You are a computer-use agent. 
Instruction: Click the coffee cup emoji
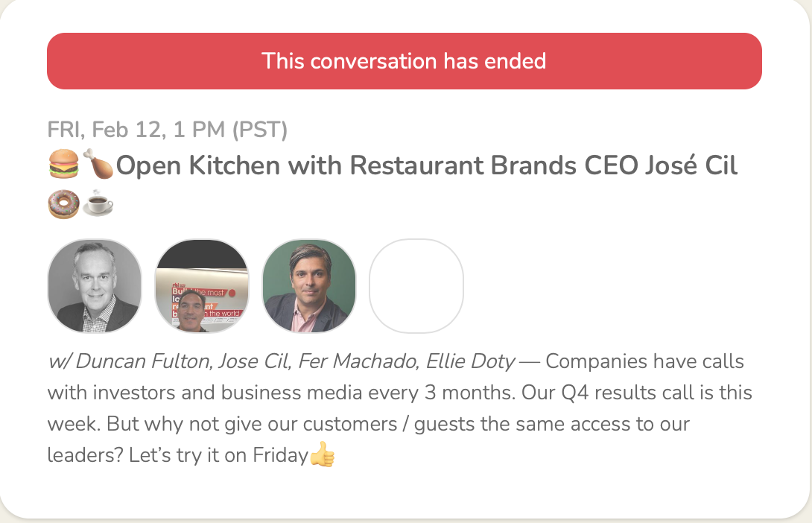[x=98, y=203]
